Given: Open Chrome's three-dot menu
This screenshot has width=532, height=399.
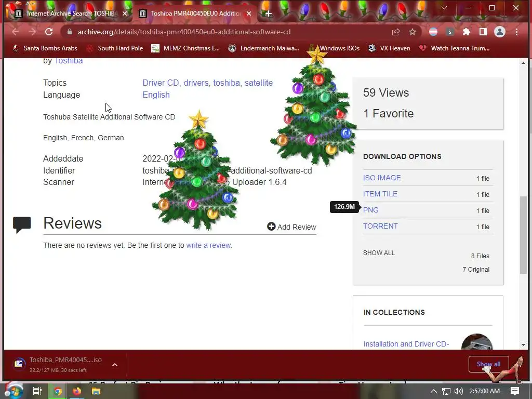Looking at the screenshot, I should tap(516, 32).
